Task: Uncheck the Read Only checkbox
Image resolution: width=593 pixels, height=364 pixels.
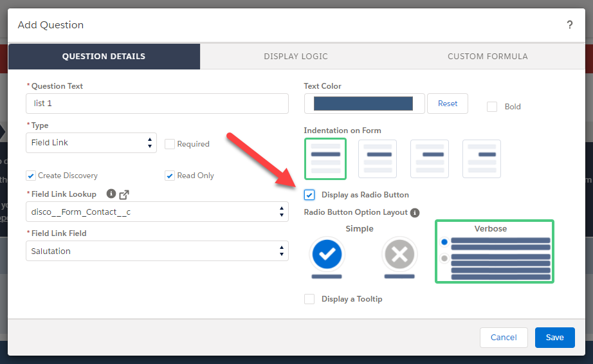Action: pyautogui.click(x=170, y=176)
